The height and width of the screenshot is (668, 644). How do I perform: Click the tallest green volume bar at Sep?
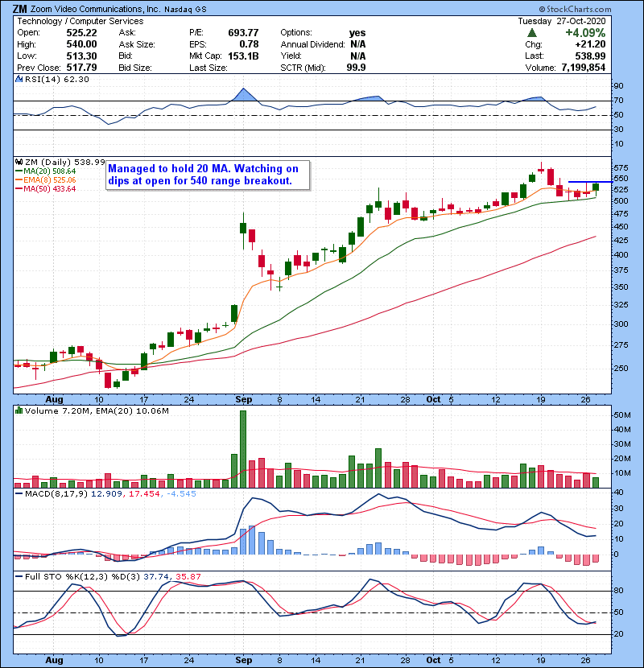pos(243,449)
